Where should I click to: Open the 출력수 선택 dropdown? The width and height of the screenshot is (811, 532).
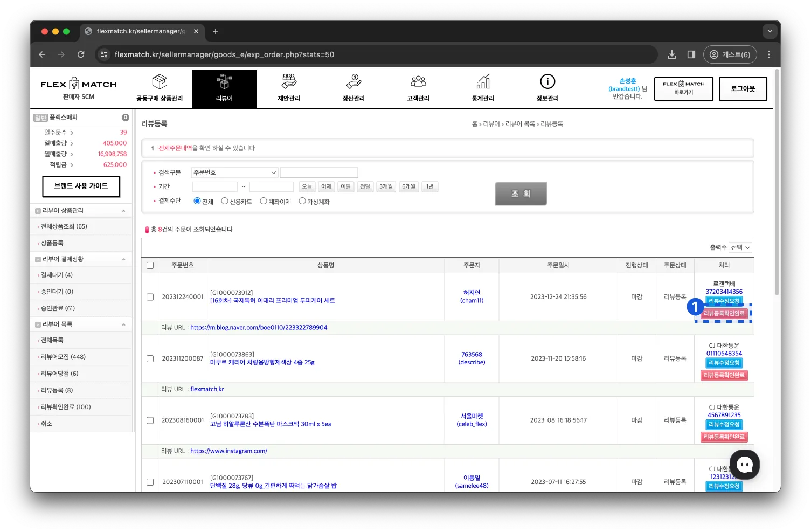[x=740, y=247]
